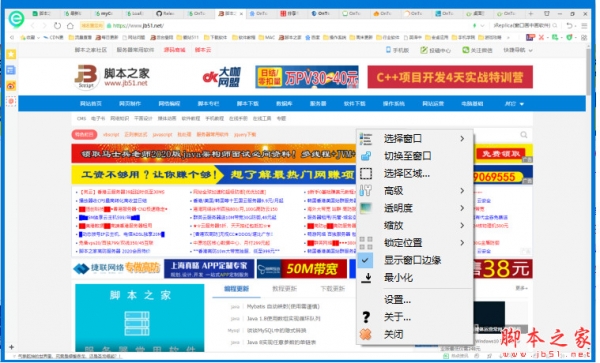Screen dimensions: 600x363
Task: Click the C++项目开发4天实战特训营 banner
Action: coord(450,77)
